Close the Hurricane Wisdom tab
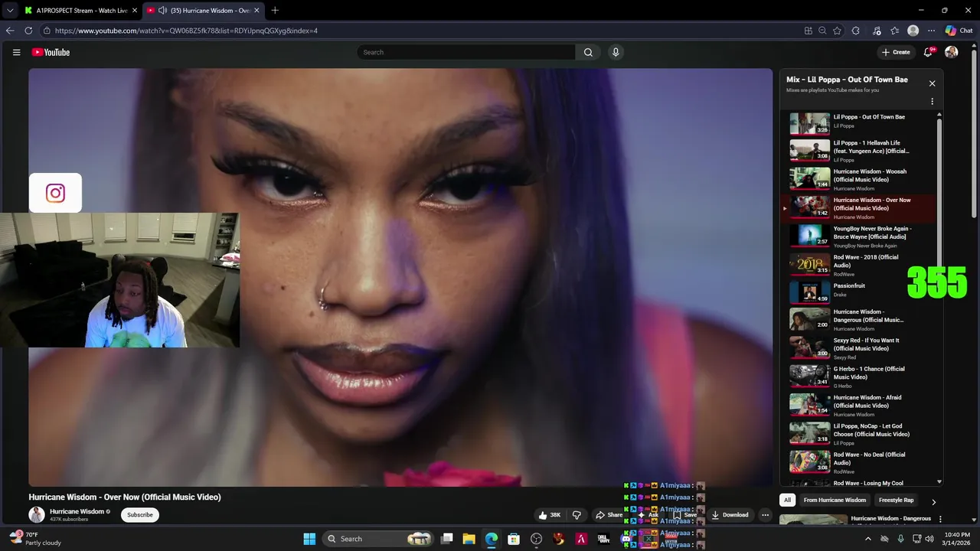 click(256, 11)
